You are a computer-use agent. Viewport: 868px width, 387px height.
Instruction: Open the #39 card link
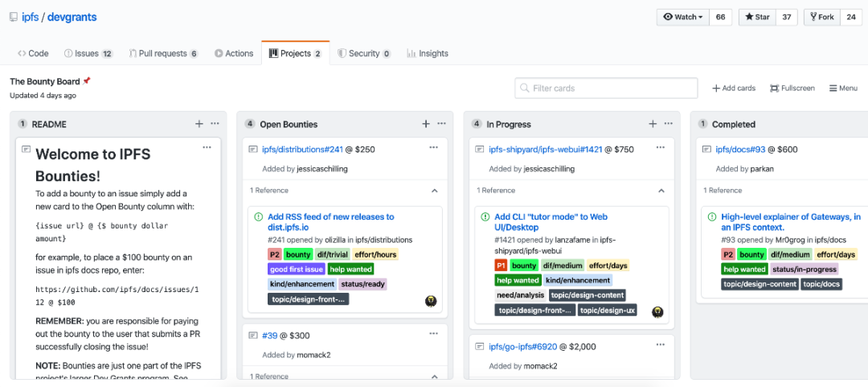[269, 336]
